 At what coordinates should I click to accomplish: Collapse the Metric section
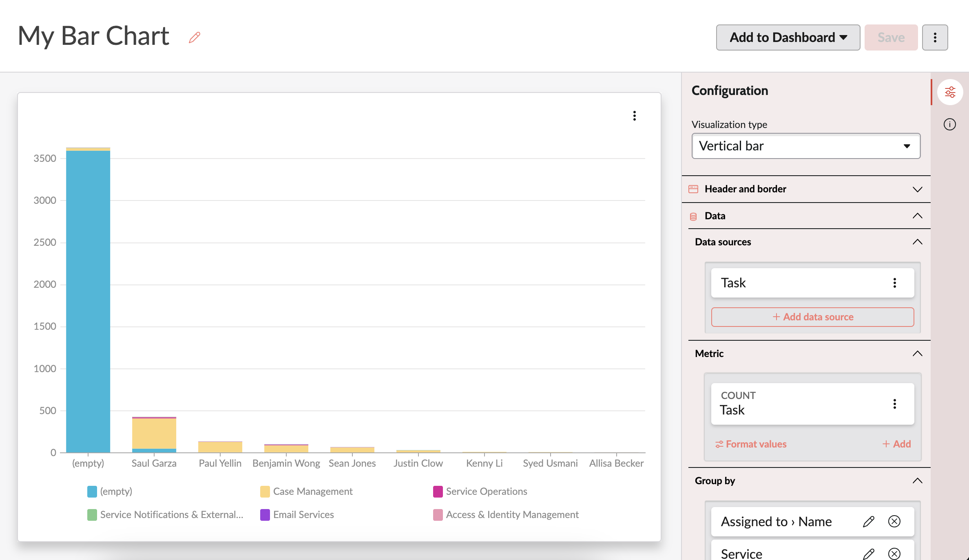918,353
